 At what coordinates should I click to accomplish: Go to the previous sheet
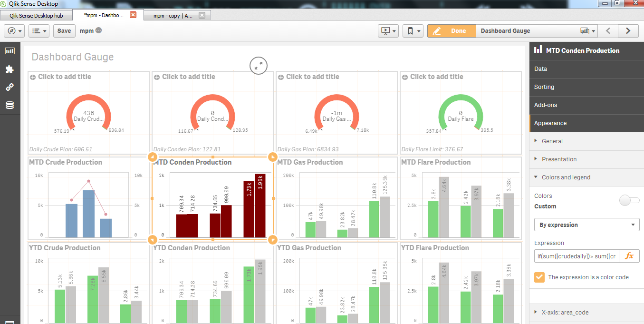click(608, 31)
